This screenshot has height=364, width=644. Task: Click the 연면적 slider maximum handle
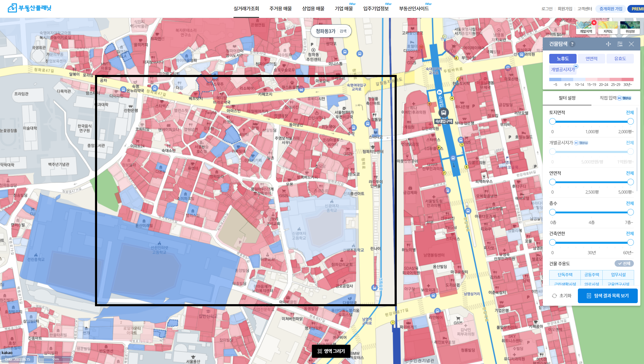click(x=630, y=182)
